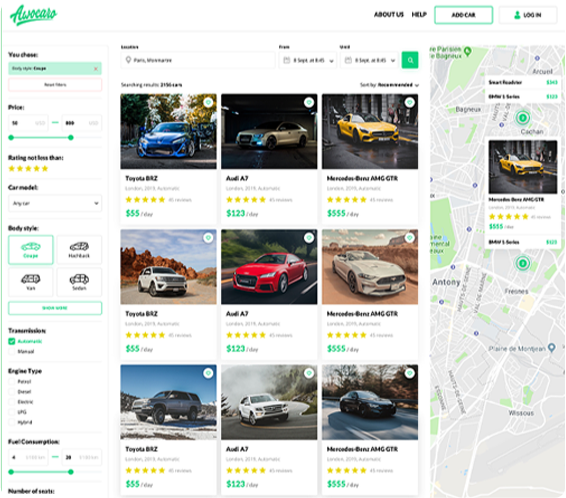Screen dimensions: 566x498
Task: Check the Petrol engine type checkbox
Action: coord(12,381)
